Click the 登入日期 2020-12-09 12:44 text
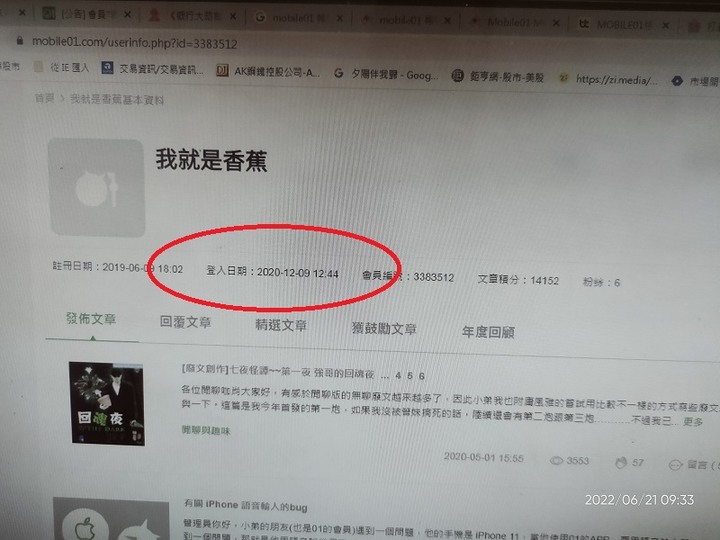The width and height of the screenshot is (720, 540). pos(272,272)
